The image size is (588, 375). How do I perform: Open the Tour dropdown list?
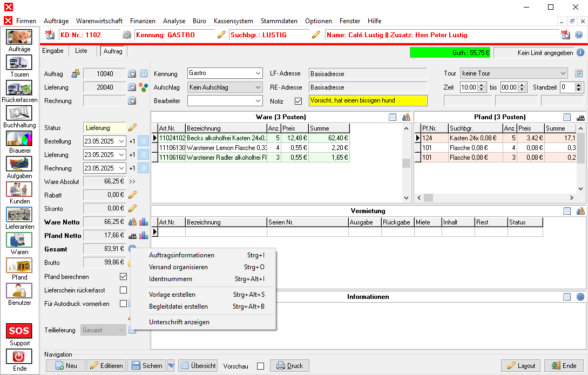[x=563, y=73]
